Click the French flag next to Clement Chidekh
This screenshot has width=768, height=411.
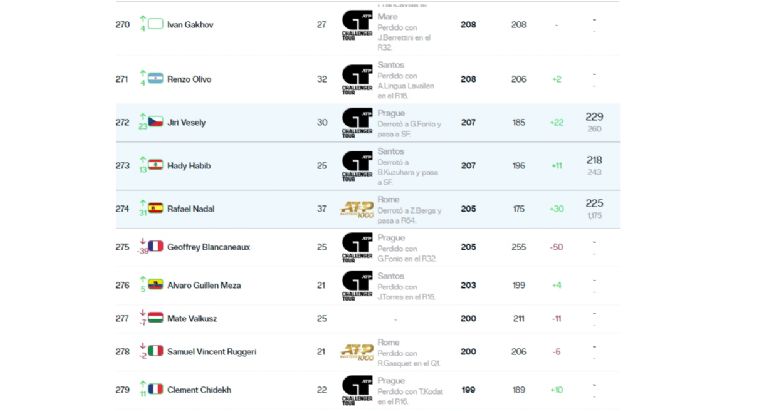[x=155, y=389]
